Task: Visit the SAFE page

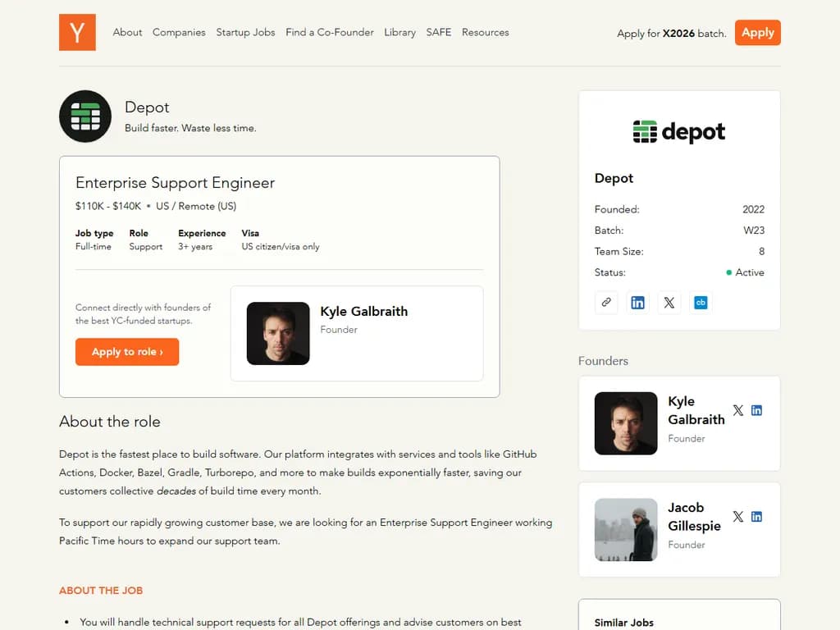Action: pos(439,33)
